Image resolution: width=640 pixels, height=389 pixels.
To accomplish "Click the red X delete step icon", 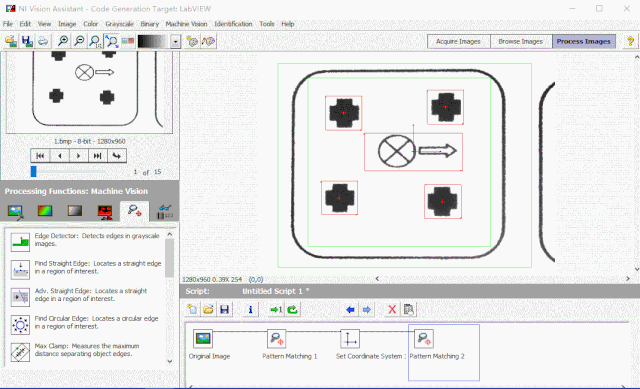I will pos(392,309).
